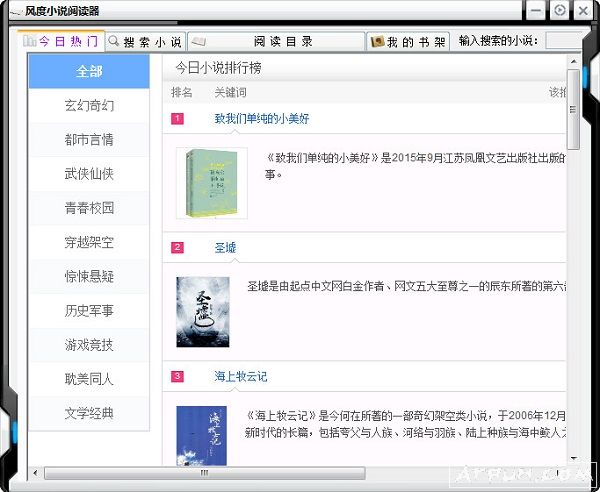
Task: Select the 玄幻奇幻 category
Action: click(x=89, y=106)
